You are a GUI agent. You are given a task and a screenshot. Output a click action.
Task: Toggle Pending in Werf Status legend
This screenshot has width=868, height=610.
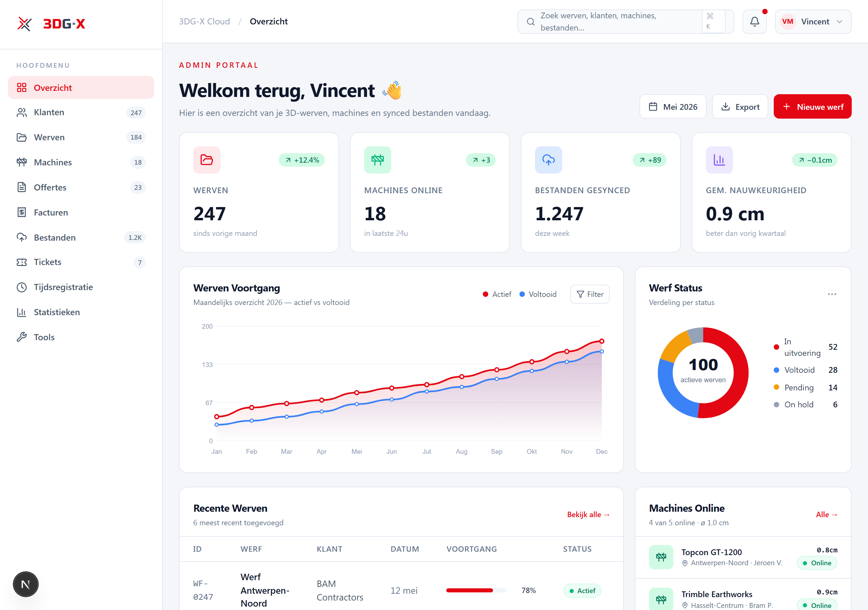[x=805, y=387]
